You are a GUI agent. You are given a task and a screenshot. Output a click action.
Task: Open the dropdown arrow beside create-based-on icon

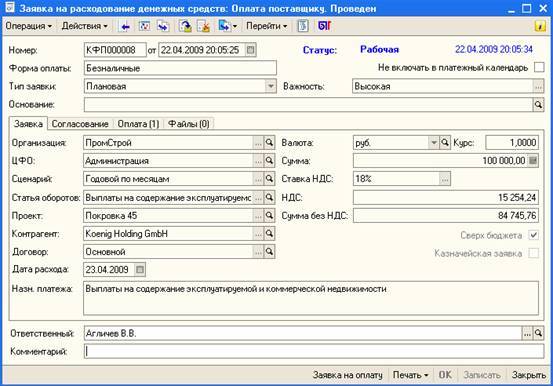click(x=235, y=26)
